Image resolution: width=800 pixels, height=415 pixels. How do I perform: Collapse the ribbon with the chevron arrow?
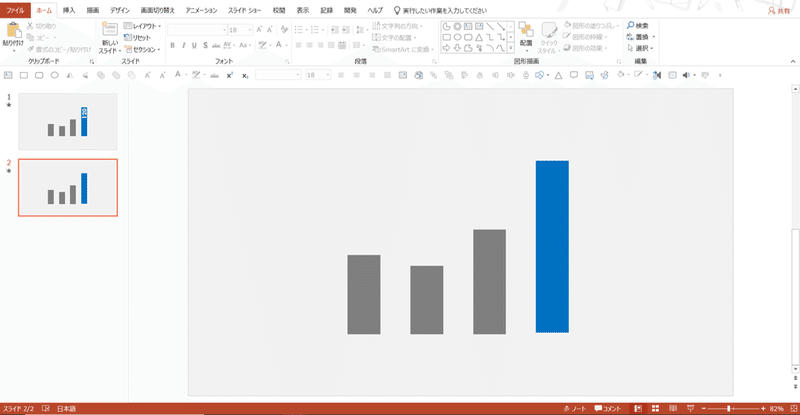(x=793, y=62)
